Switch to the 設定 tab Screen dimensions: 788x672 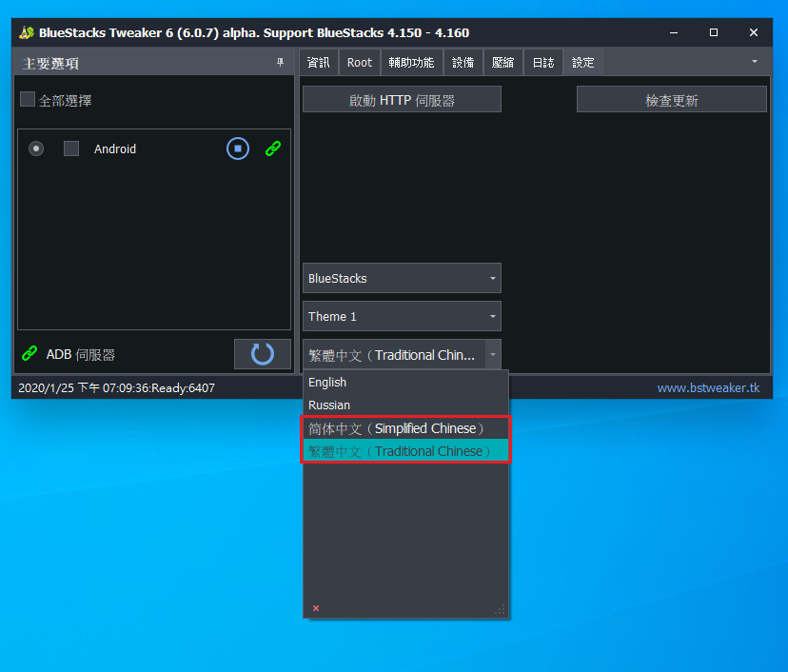coord(583,62)
